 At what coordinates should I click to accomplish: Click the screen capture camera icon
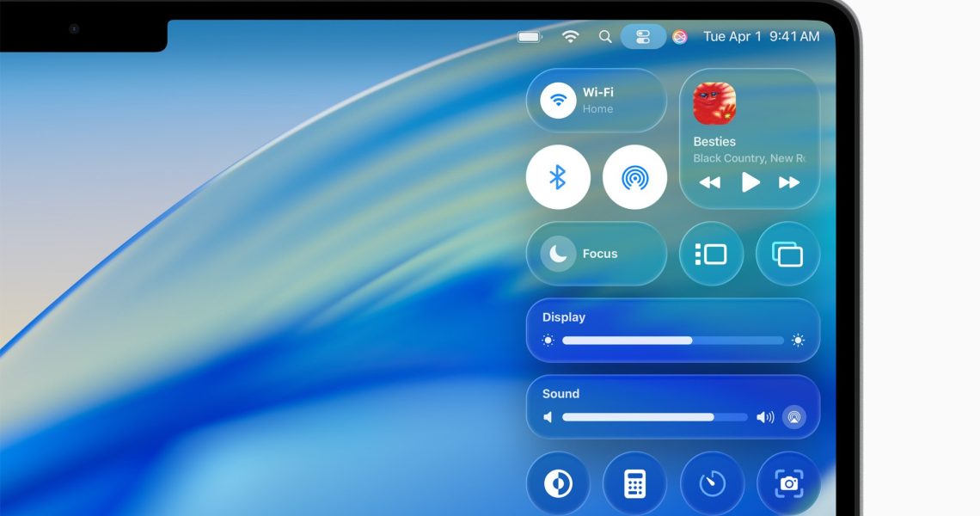click(788, 484)
